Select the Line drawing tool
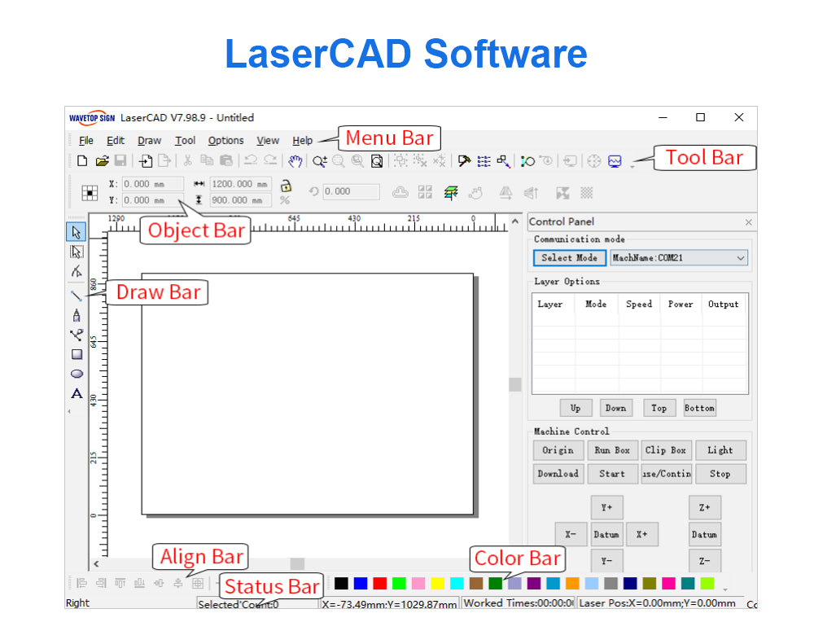The width and height of the screenshot is (814, 644). pos(77,295)
